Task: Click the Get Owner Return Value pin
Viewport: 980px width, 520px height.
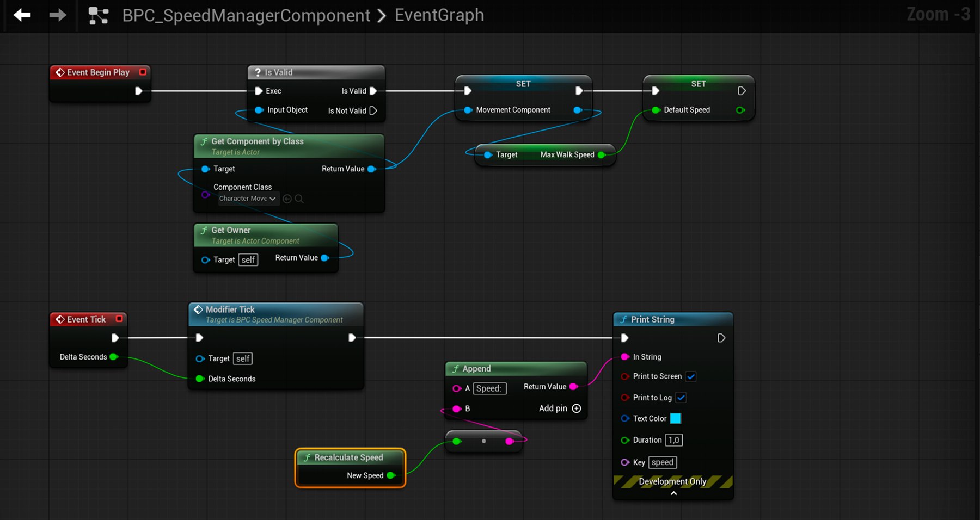Action: tap(325, 258)
